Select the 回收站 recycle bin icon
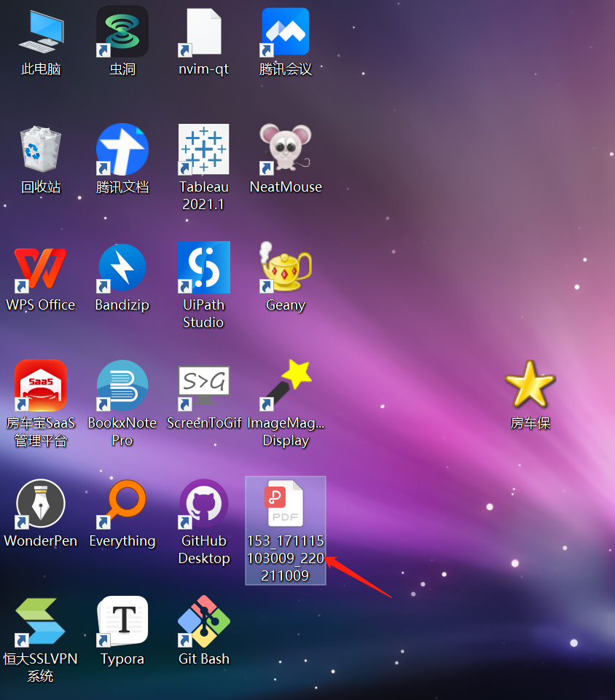615x700 pixels. click(x=41, y=149)
